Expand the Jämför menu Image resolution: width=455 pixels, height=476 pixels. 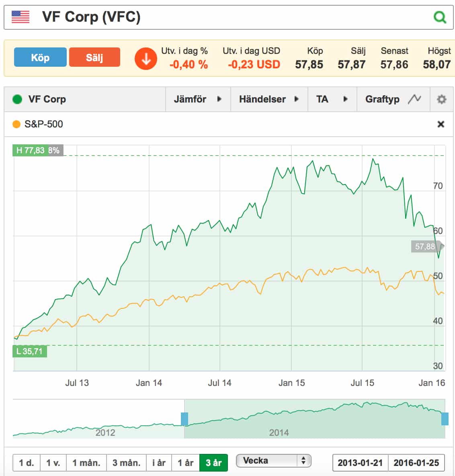198,99
